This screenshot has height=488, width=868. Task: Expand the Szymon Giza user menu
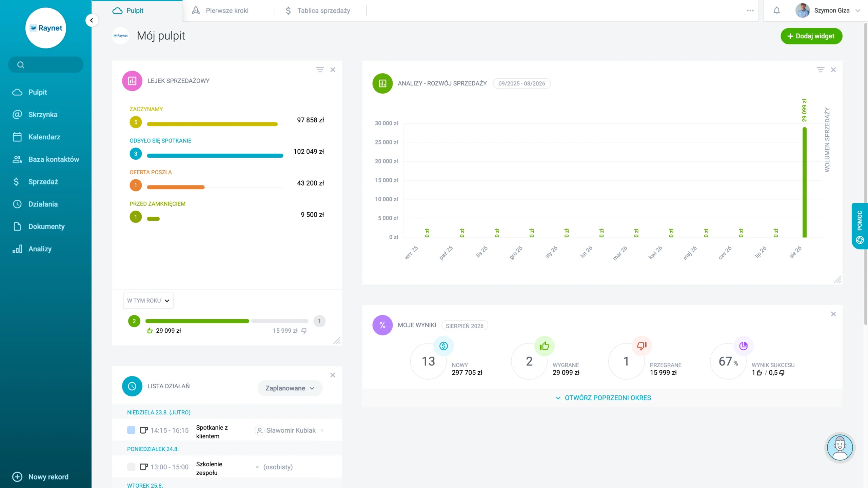(828, 11)
